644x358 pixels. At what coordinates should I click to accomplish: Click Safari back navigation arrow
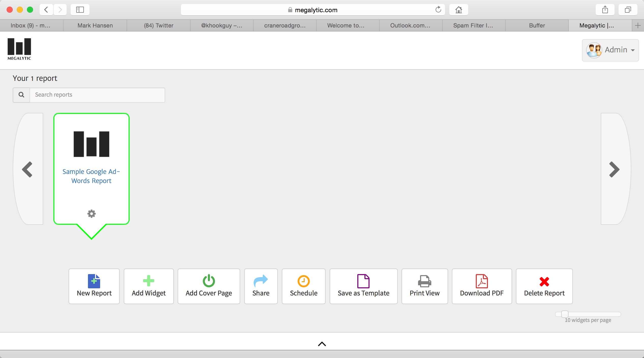click(46, 10)
